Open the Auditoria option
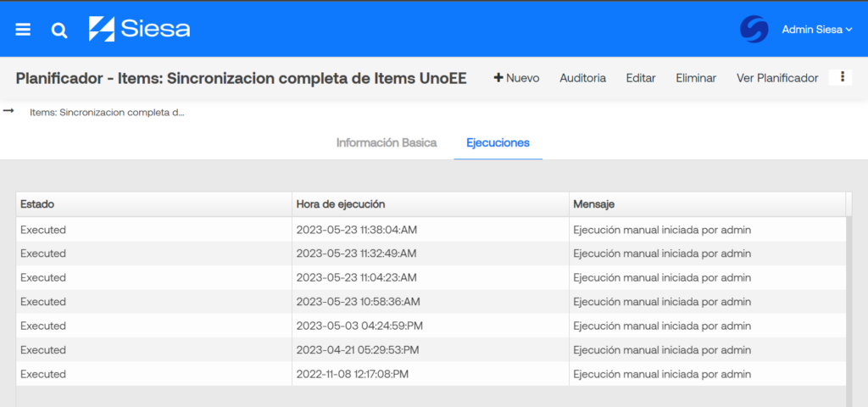Screen dimensions: 868x407 pos(582,78)
